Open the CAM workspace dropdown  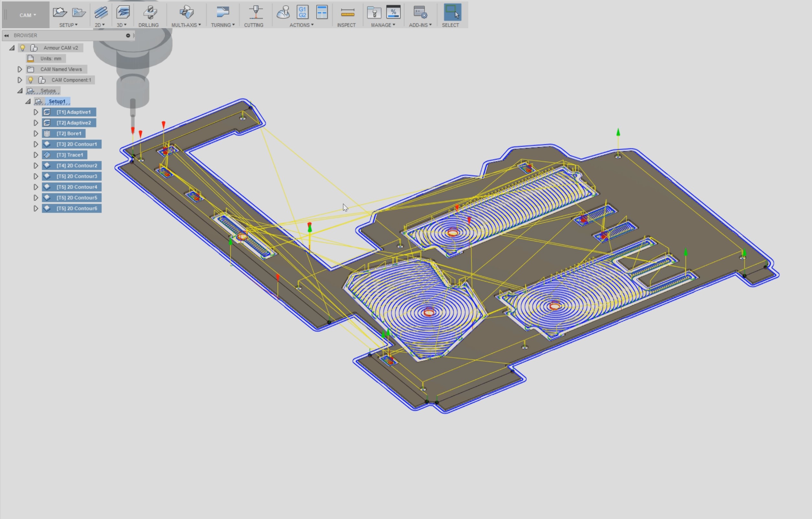point(27,15)
